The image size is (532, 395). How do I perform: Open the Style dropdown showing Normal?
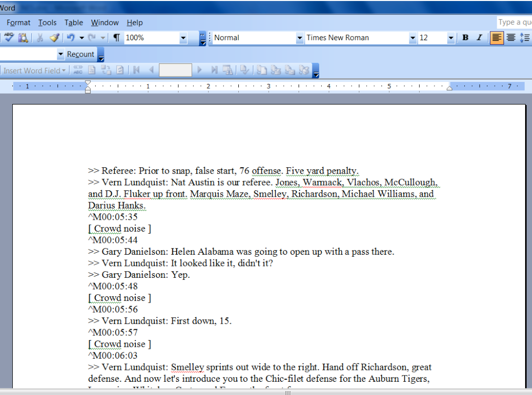click(x=299, y=38)
